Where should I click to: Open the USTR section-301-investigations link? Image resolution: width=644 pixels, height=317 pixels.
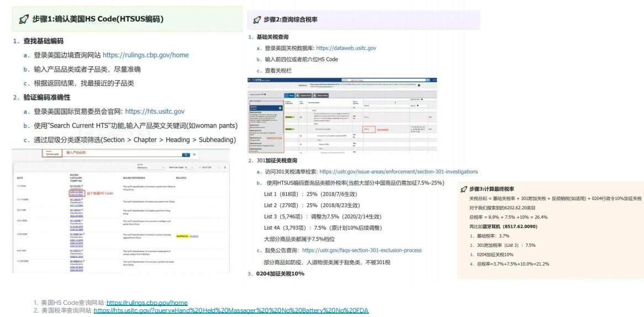point(398,172)
